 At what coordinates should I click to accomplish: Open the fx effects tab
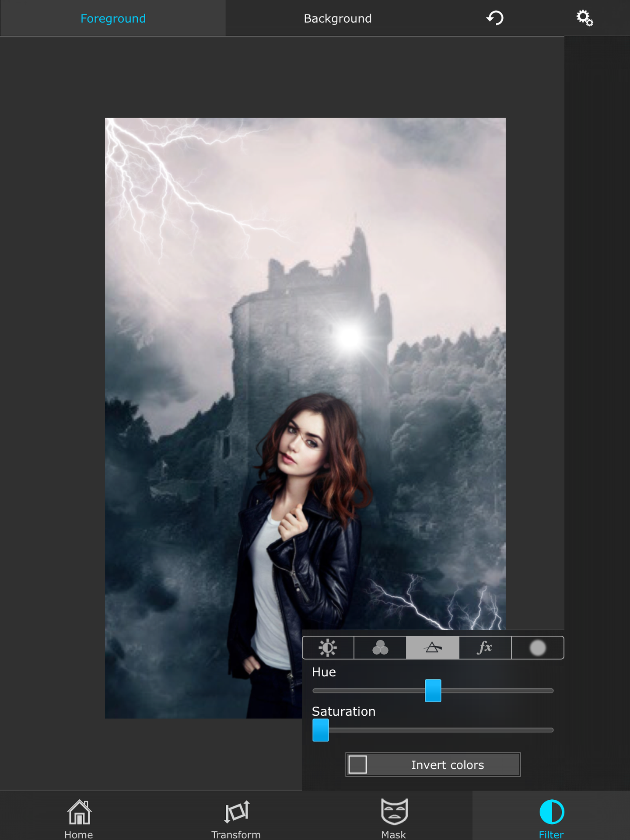pyautogui.click(x=485, y=647)
